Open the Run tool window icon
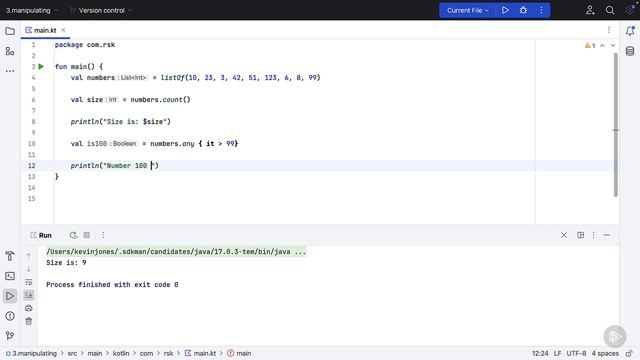The width and height of the screenshot is (640, 360). click(x=10, y=296)
